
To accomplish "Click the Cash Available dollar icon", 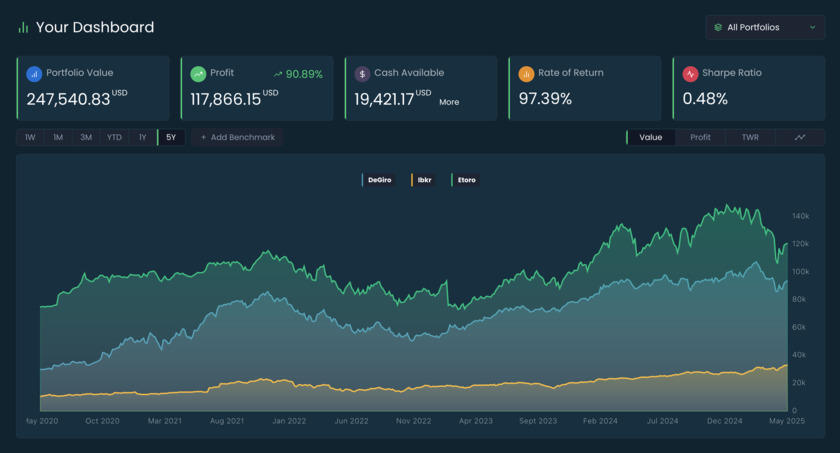I will coord(362,73).
